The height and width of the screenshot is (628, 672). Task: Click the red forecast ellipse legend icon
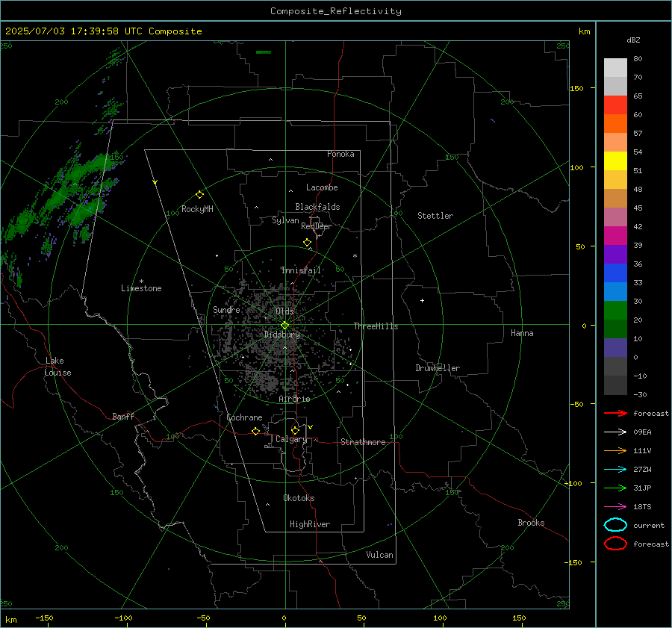tap(615, 544)
